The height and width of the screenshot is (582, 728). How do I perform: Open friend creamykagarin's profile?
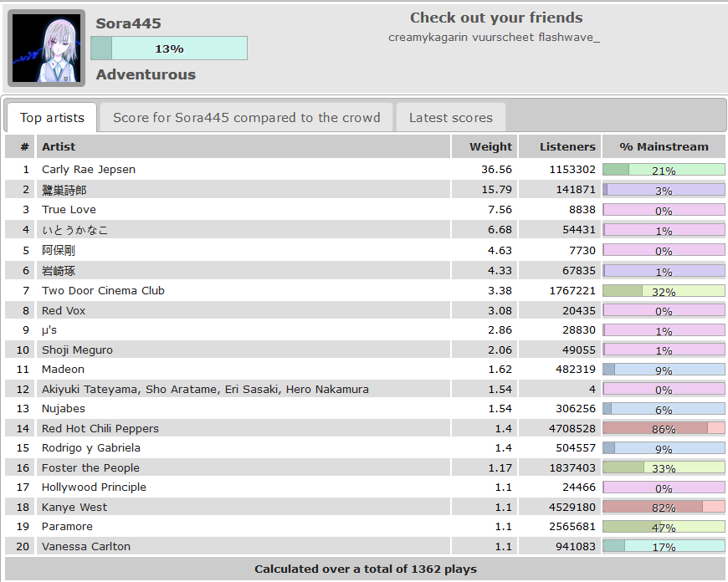[x=428, y=37]
